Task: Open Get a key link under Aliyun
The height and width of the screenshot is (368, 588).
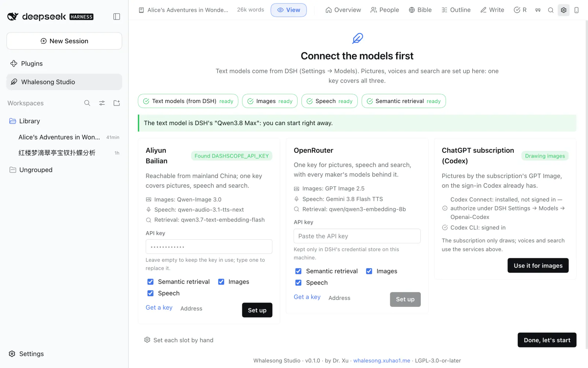Action: click(159, 308)
